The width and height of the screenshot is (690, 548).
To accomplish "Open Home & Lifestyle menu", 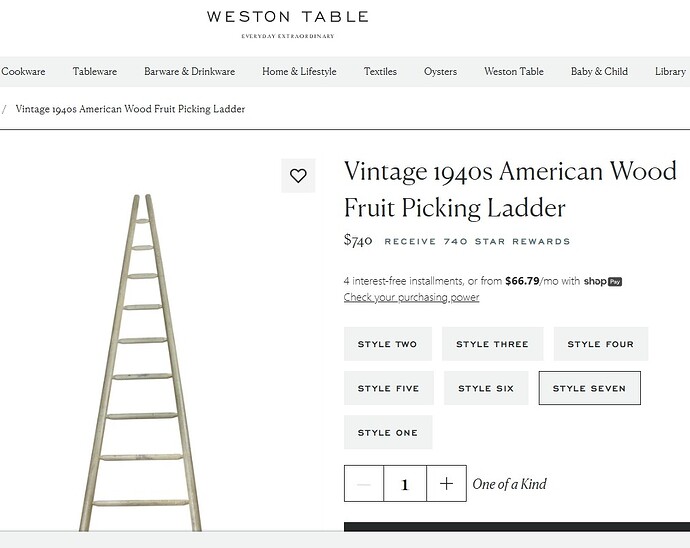I will (299, 72).
